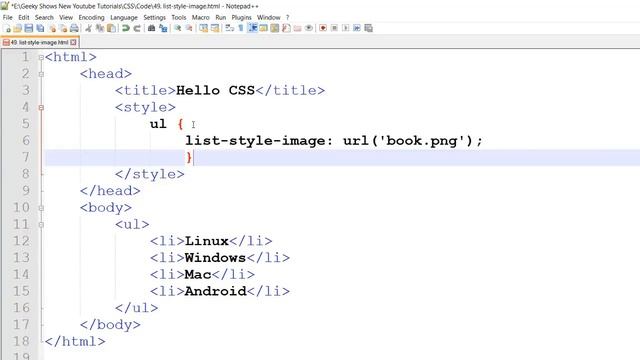This screenshot has width=640, height=360.
Task: Click the Save All toolbar icon
Action: click(40, 28)
